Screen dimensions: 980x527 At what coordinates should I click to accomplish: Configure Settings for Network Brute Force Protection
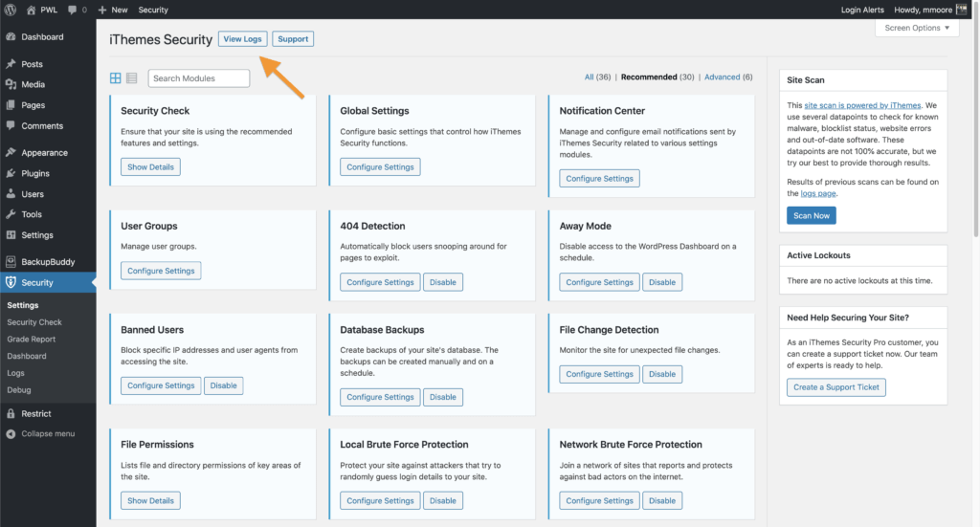point(599,501)
